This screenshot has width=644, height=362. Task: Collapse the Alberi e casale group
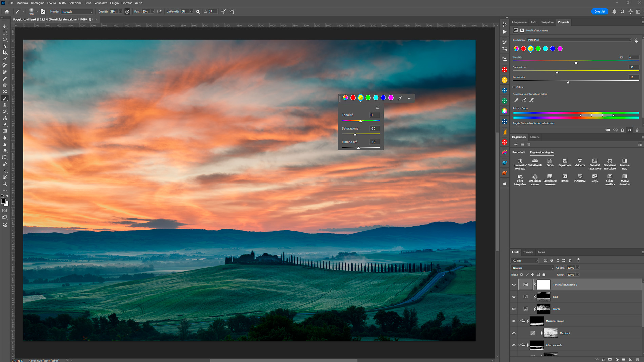click(x=519, y=345)
